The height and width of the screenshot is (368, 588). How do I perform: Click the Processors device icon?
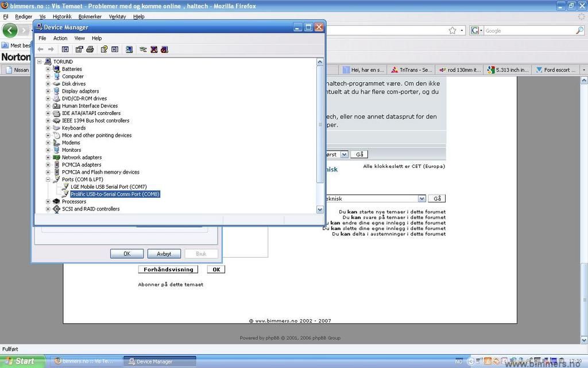pos(56,202)
